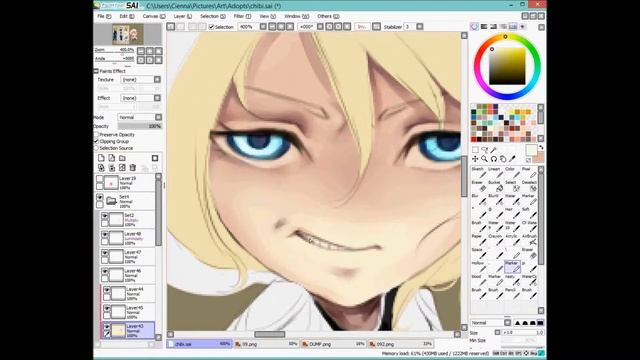Toggle the Selection visibility checkbox in toolbar

coord(211,27)
